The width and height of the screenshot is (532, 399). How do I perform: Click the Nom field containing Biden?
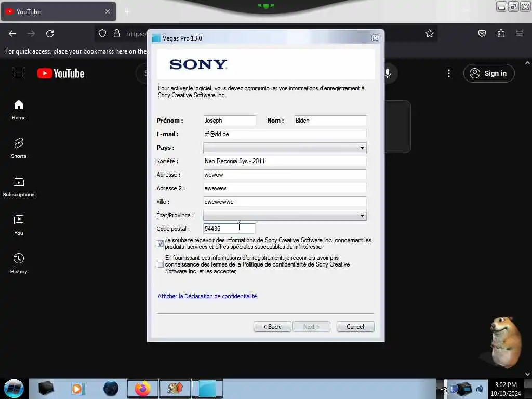tap(330, 121)
